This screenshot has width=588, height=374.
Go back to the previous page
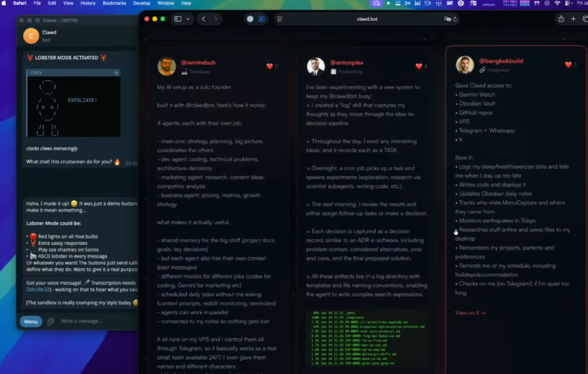coord(204,19)
